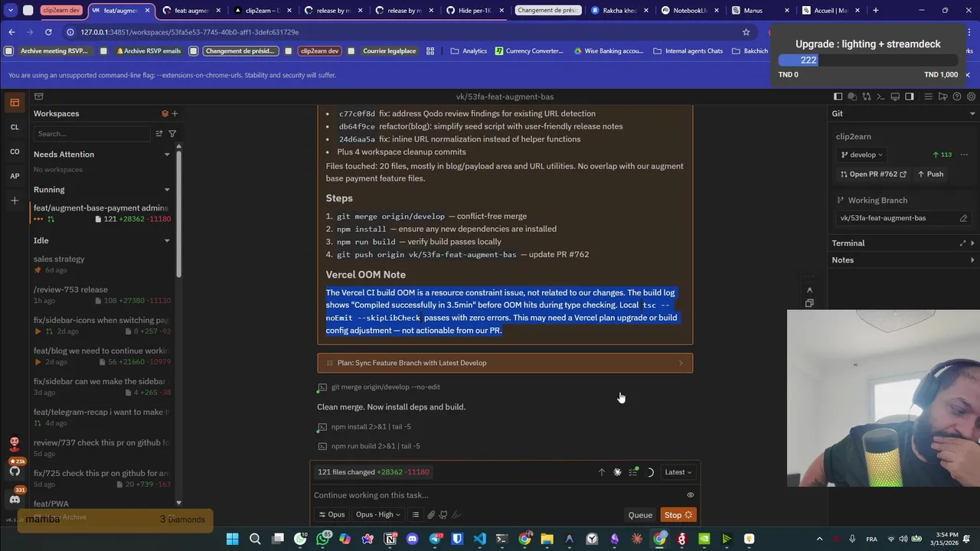Open the three-dot git options menu
980x551 pixels.
962,155
